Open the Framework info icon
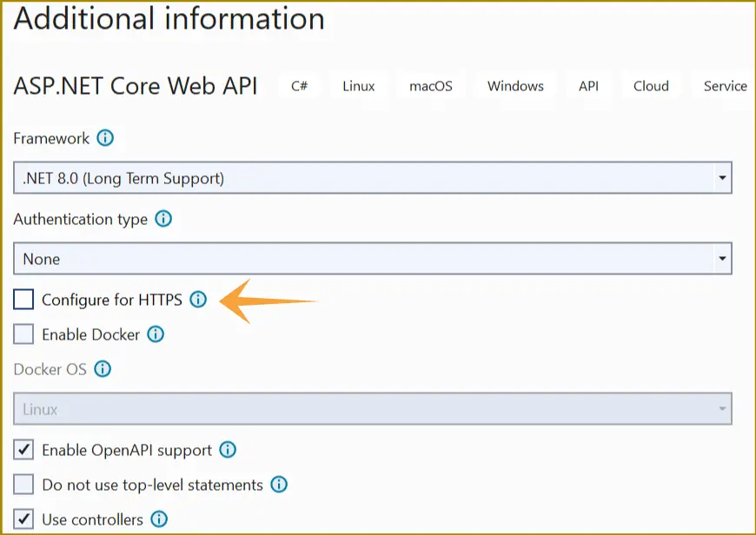The height and width of the screenshot is (535, 756). click(x=105, y=138)
